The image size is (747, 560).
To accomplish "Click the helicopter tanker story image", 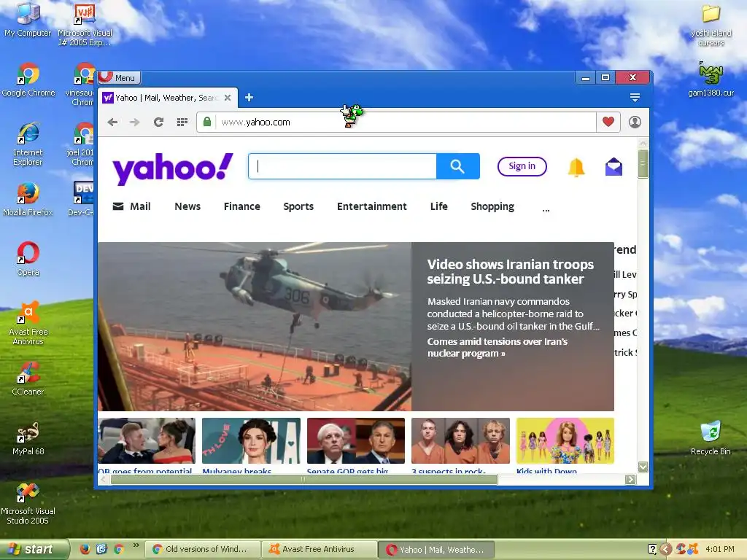I will click(255, 327).
